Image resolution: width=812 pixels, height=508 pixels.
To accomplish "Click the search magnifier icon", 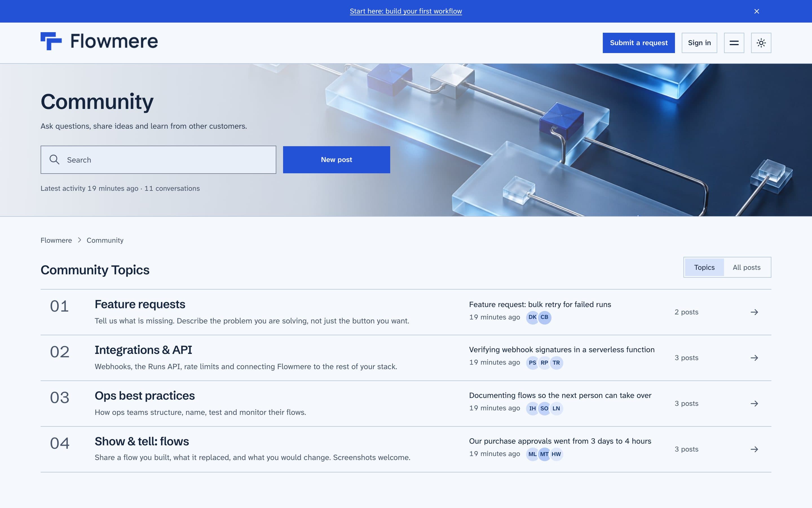I will tap(54, 159).
